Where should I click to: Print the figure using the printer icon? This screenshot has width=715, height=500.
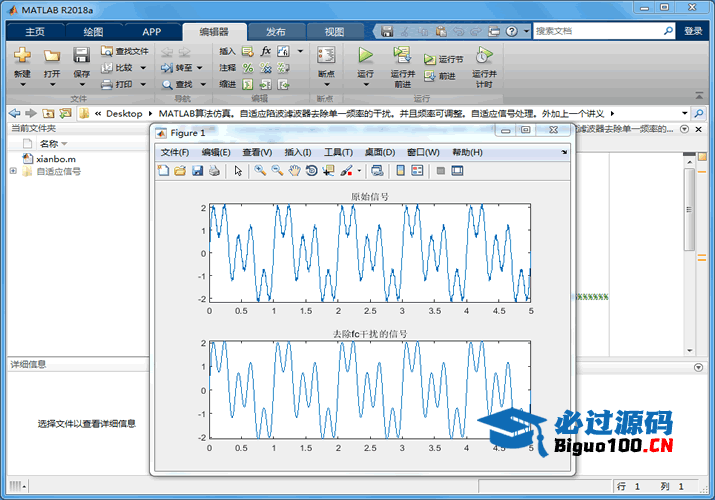pyautogui.click(x=214, y=171)
